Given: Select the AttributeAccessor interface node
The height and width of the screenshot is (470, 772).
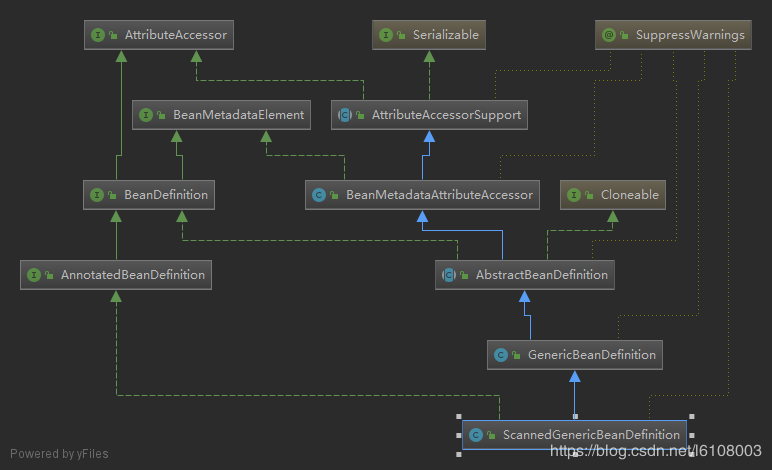Looking at the screenshot, I should click(x=159, y=35).
